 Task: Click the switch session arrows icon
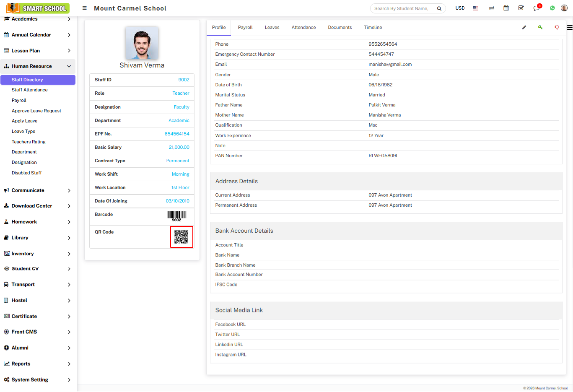[x=491, y=8]
